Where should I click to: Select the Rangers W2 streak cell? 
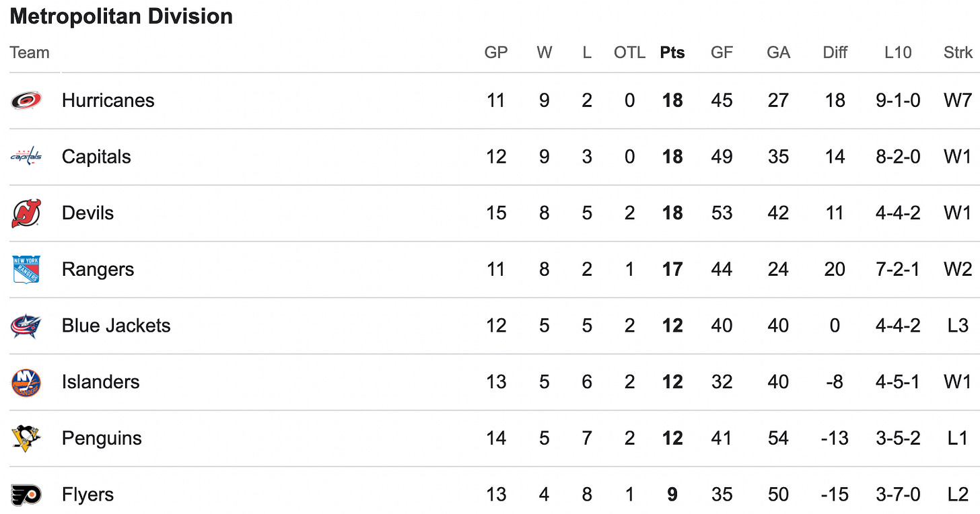(x=958, y=269)
